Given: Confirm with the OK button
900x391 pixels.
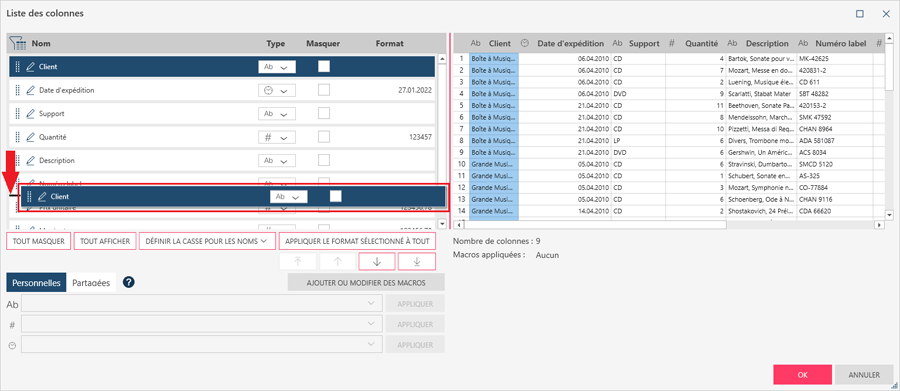Looking at the screenshot, I should click(x=802, y=374).
